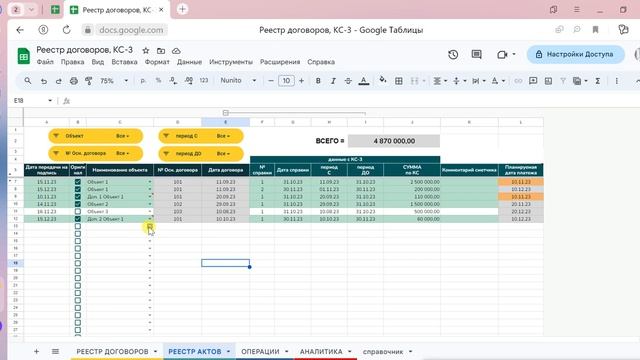
Task: Apply percent number format
Action: click(158, 81)
